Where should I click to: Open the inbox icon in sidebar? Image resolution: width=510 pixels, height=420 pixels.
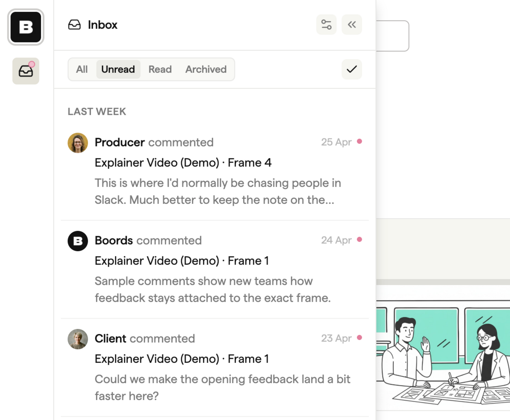(x=26, y=71)
